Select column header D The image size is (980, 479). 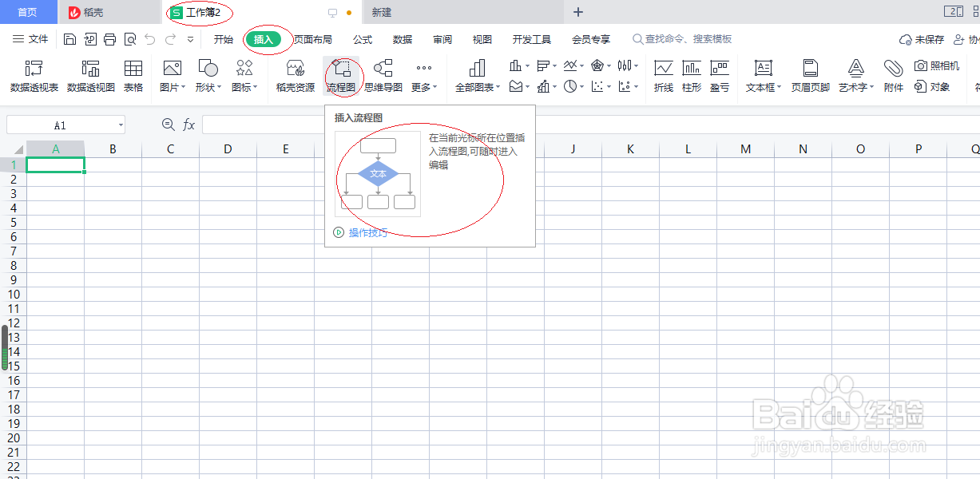click(x=228, y=148)
